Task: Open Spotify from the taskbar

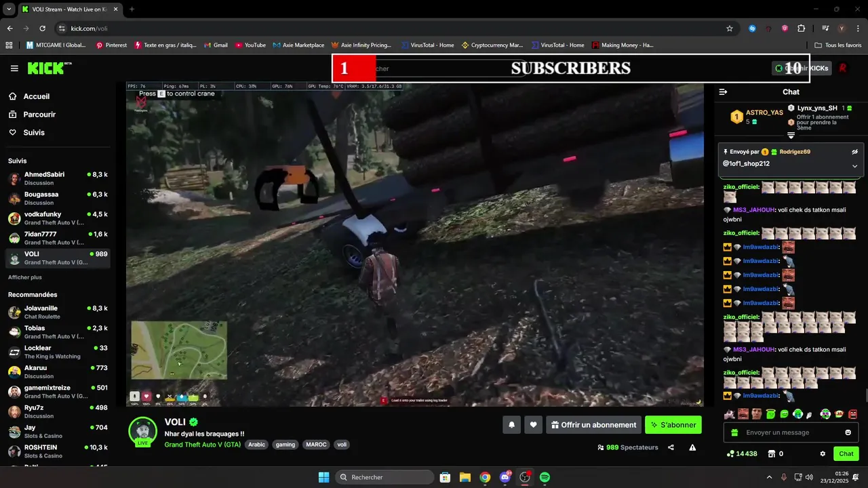Action: pos(545,477)
